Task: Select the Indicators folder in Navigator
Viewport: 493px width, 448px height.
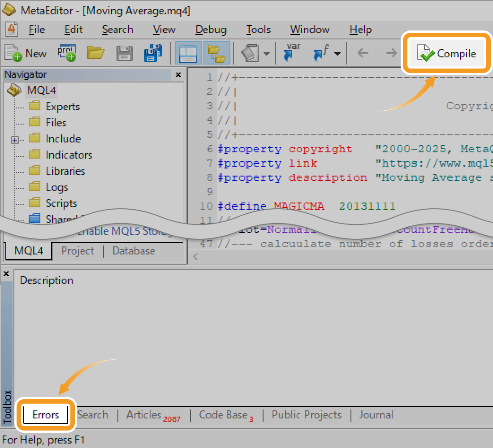Action: 69,155
